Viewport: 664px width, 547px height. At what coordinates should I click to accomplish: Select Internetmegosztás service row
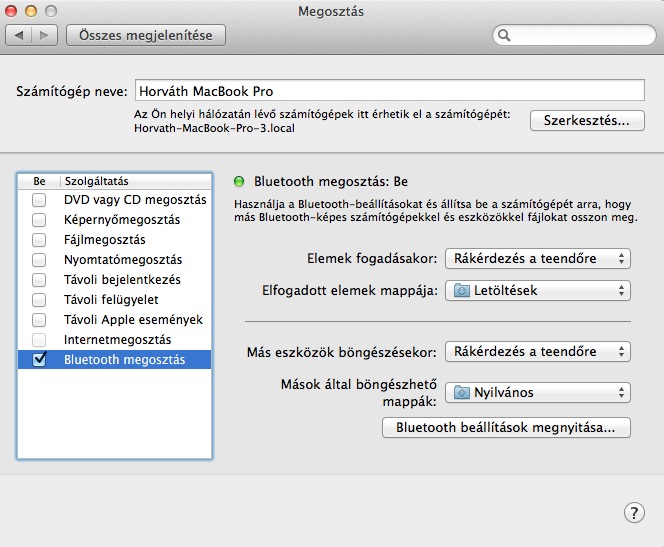click(x=114, y=340)
